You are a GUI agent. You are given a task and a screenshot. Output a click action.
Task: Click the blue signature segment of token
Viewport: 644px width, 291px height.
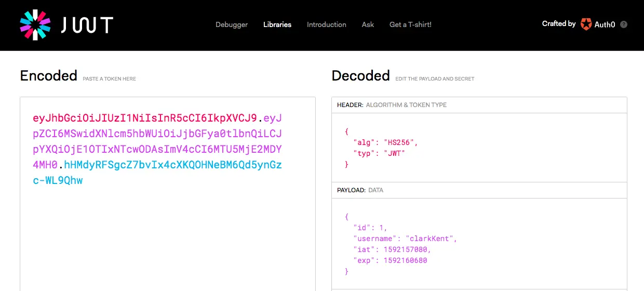click(x=172, y=165)
